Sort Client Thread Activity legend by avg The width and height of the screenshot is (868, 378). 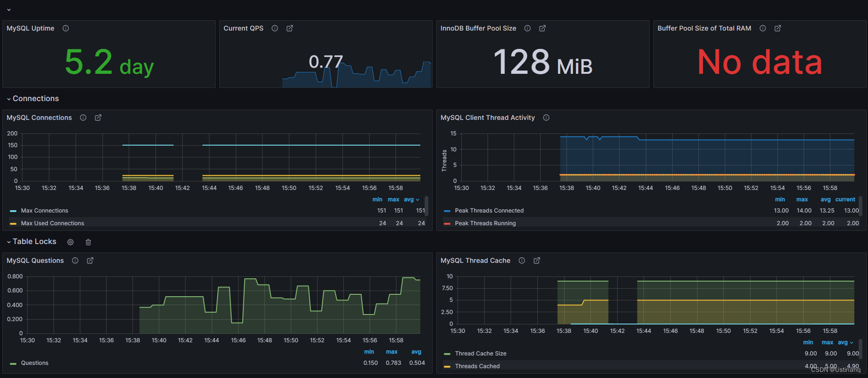[825, 199]
